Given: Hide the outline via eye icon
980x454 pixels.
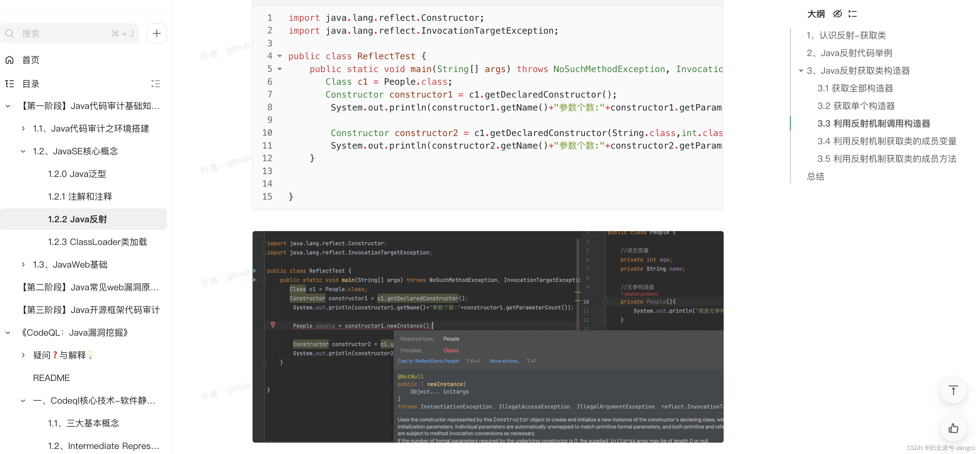Looking at the screenshot, I should 837,14.
